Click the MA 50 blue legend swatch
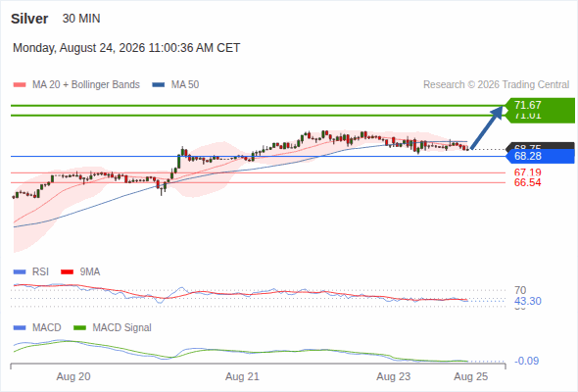 [159, 85]
